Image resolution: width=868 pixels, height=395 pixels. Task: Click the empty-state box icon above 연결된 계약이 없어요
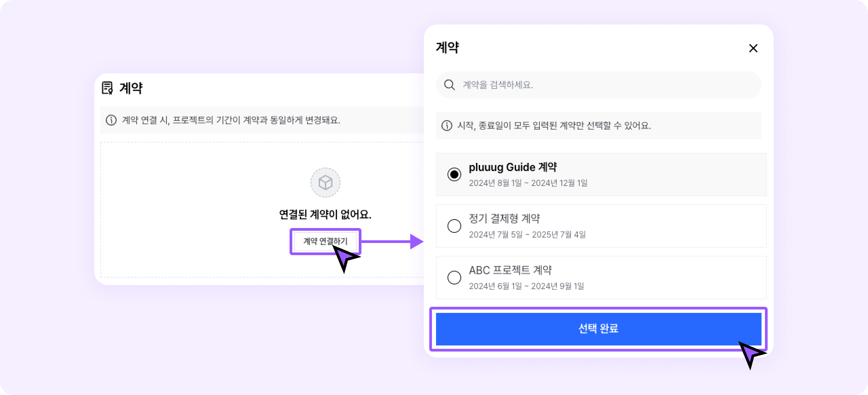[325, 183]
